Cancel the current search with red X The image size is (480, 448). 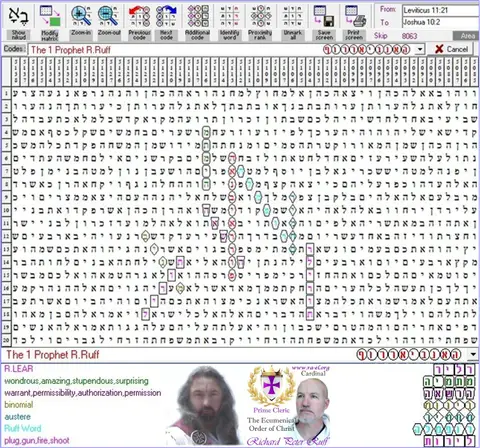(x=451, y=49)
